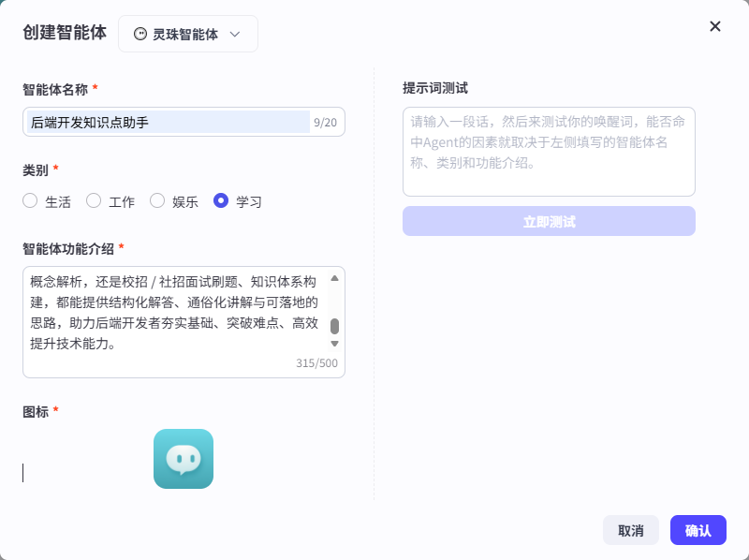Image resolution: width=749 pixels, height=560 pixels.
Task: Click the 灵珠智能体 selector pill
Action: [x=187, y=33]
